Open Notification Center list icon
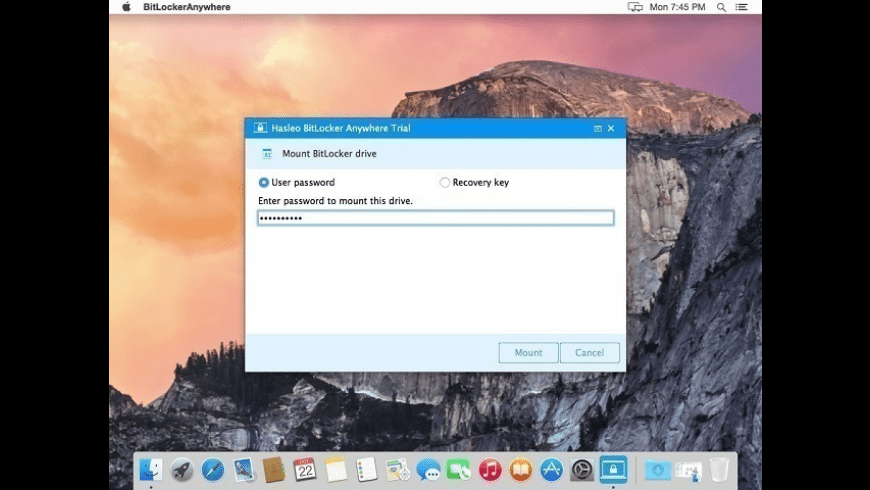 coord(741,7)
